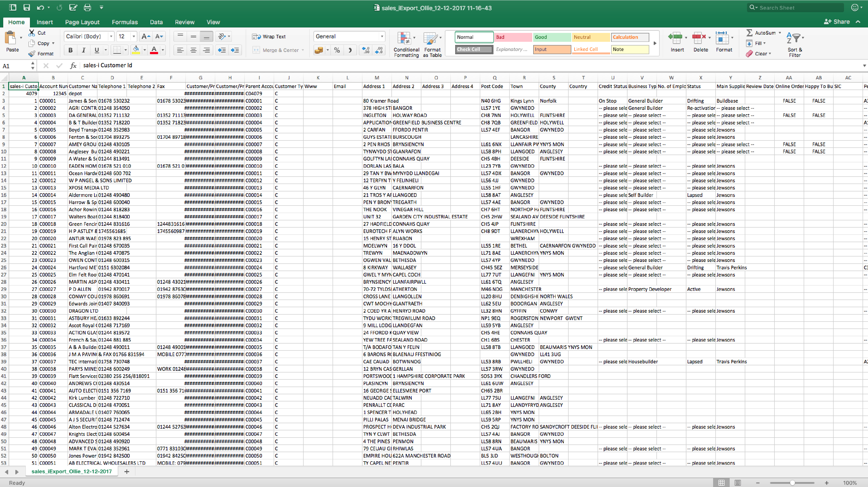The image size is (868, 487).
Task: Click the increase decimal icon
Action: (x=366, y=50)
